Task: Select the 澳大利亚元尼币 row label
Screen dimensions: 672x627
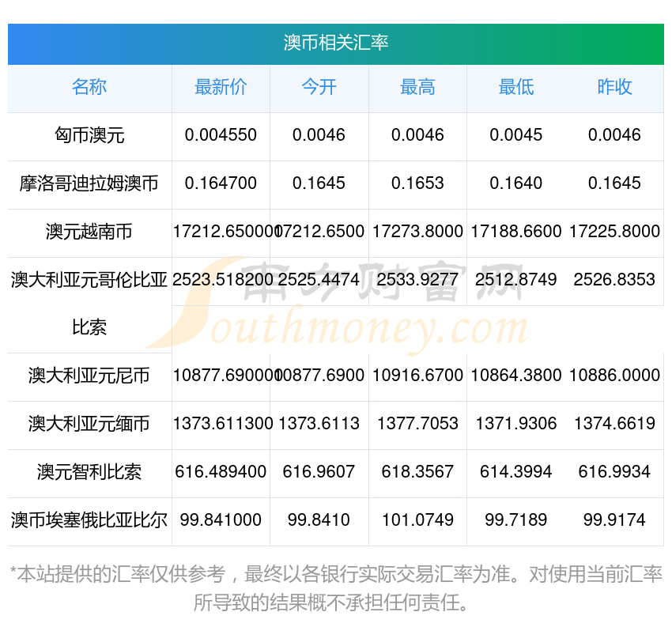Action: click(89, 376)
